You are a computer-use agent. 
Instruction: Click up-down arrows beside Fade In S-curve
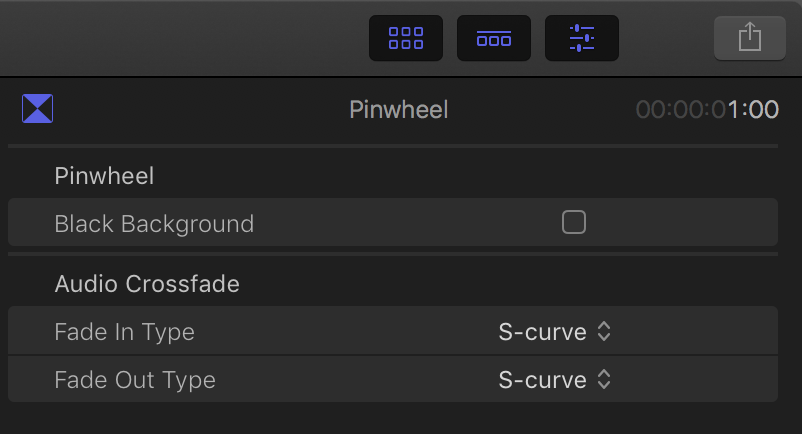click(604, 332)
